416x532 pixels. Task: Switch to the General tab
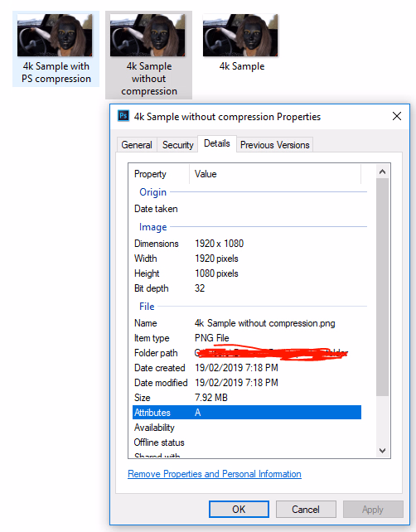137,145
